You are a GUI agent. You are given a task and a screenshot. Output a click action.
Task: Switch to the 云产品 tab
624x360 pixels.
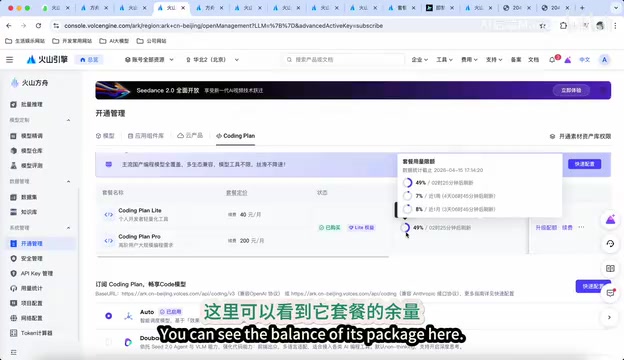tap(190, 136)
